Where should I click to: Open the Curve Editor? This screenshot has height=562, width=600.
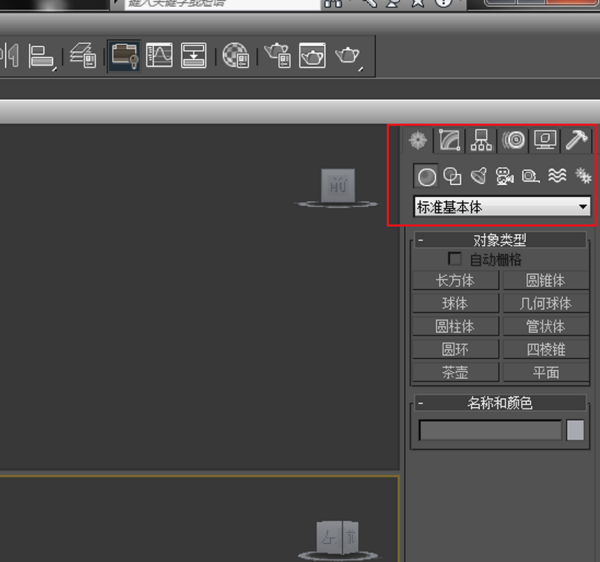point(159,55)
